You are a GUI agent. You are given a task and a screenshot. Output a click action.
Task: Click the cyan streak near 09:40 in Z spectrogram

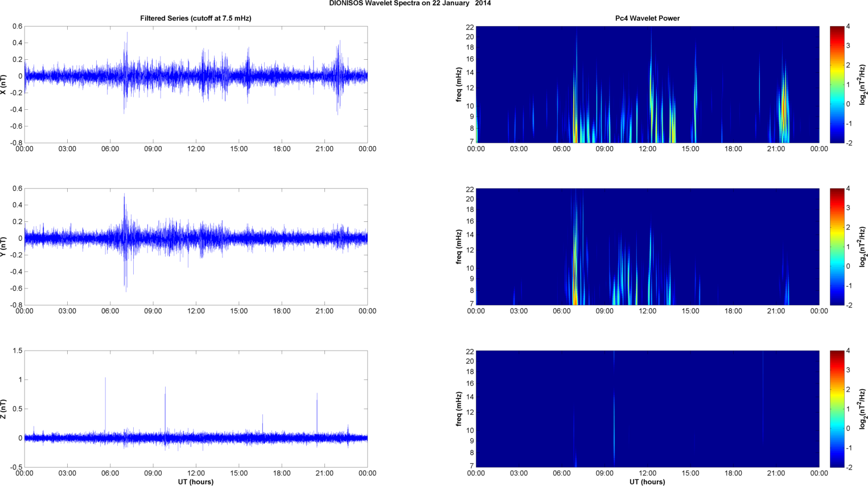pos(614,427)
